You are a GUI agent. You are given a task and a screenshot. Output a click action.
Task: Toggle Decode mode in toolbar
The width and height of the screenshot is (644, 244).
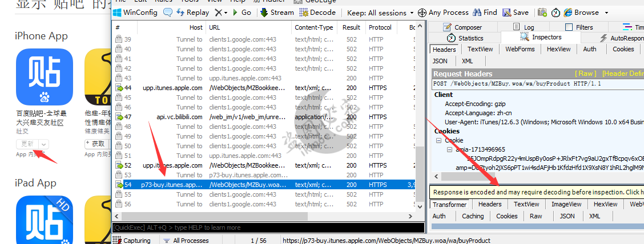point(317,13)
